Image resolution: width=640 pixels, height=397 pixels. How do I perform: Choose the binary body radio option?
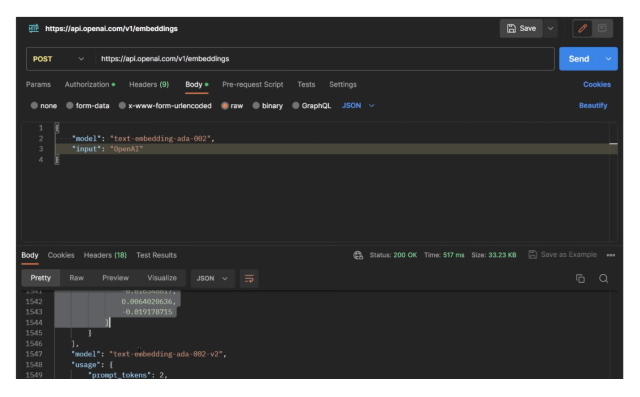pos(268,106)
